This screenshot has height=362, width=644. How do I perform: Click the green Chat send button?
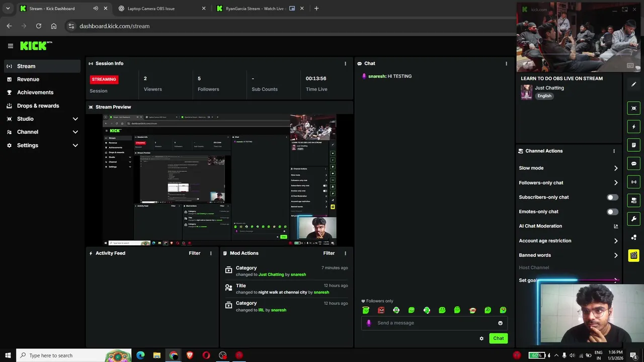point(498,338)
